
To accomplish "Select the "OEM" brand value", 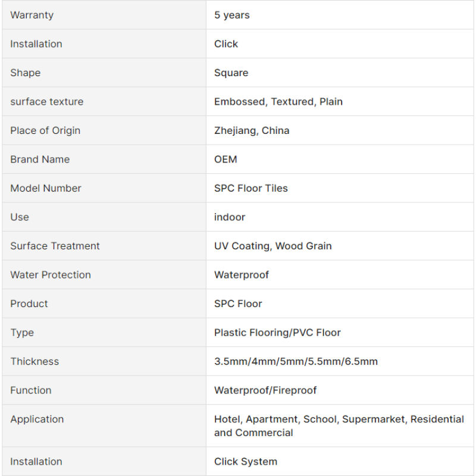I will [x=226, y=159].
